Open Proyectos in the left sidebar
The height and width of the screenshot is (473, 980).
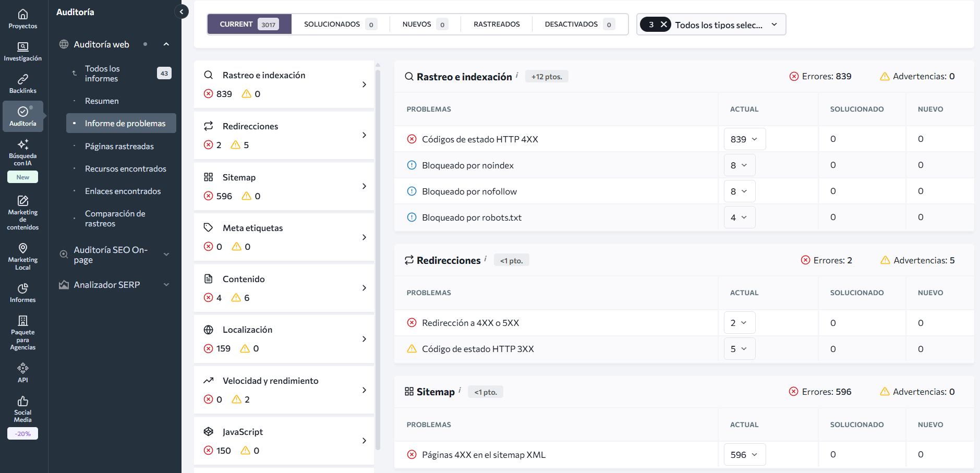(23, 19)
